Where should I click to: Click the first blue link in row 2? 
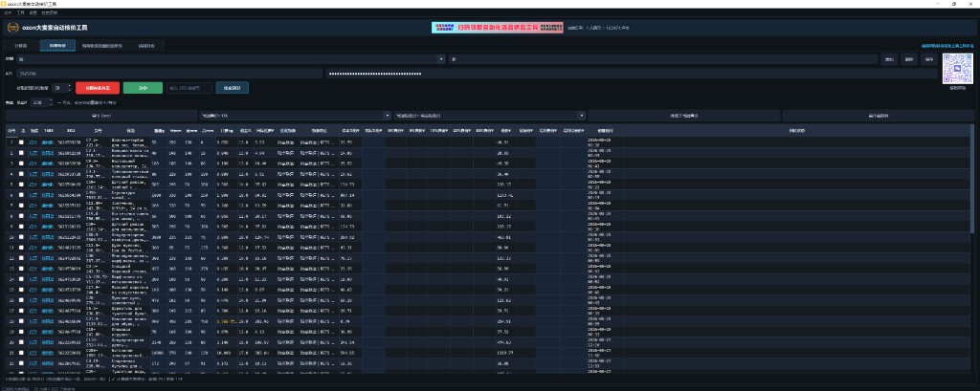coord(33,153)
